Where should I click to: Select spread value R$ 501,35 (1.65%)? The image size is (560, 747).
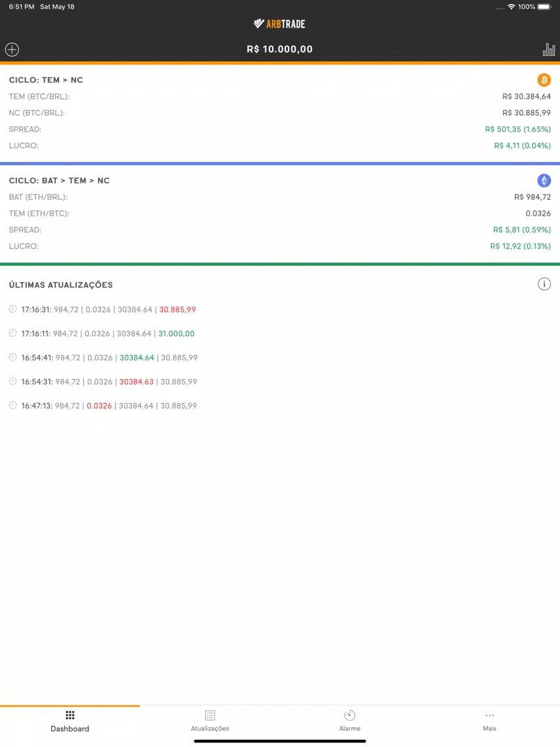pyautogui.click(x=518, y=129)
